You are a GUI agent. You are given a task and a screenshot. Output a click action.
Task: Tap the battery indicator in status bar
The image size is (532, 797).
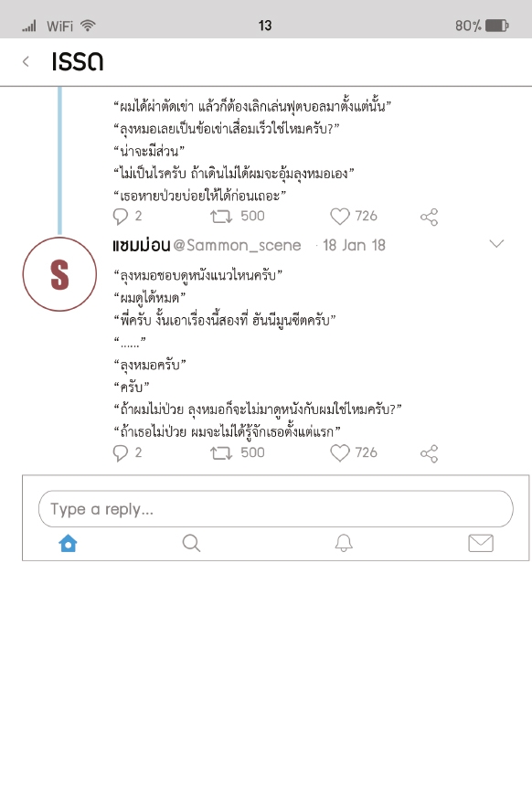pos(496,26)
